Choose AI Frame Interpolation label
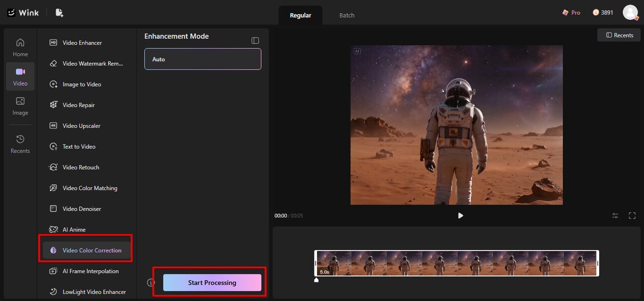This screenshot has height=301, width=644. tap(91, 271)
